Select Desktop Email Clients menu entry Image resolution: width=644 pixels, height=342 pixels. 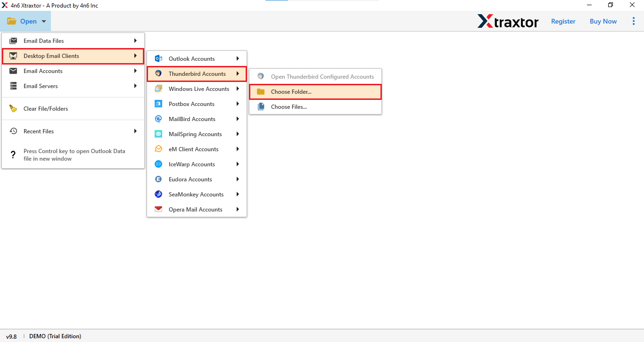pos(73,56)
